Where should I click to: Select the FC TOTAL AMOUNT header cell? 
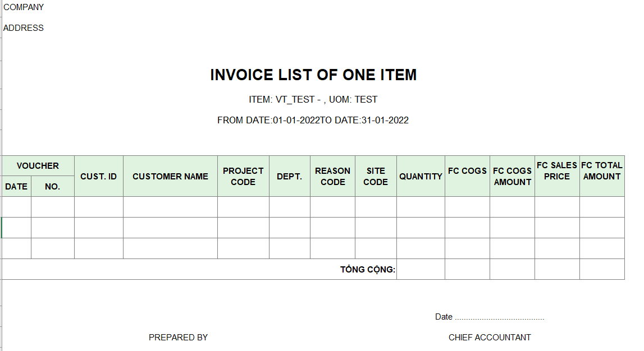[602, 176]
